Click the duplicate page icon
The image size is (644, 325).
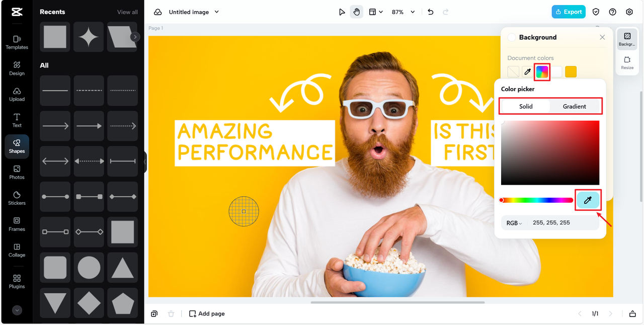tap(154, 314)
